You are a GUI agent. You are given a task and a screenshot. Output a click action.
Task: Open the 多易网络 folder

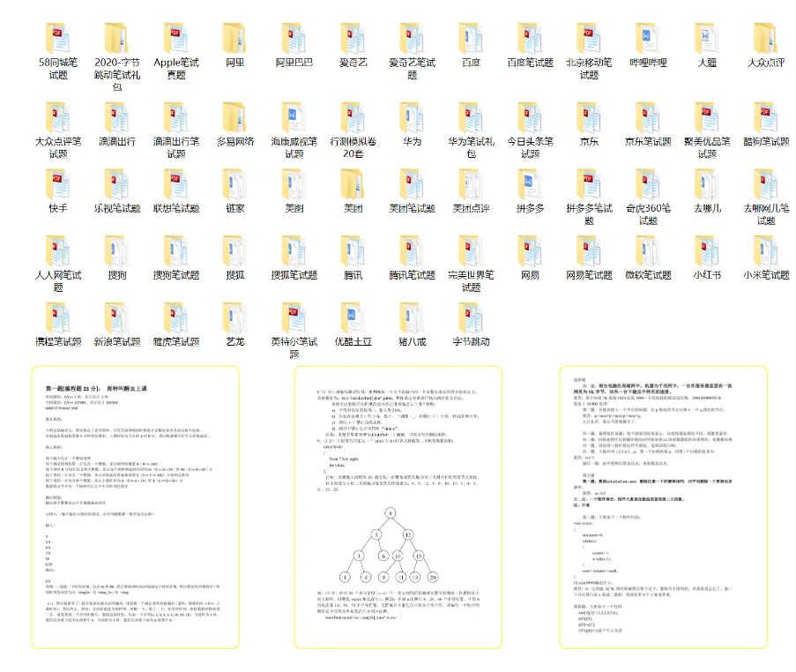point(235,117)
